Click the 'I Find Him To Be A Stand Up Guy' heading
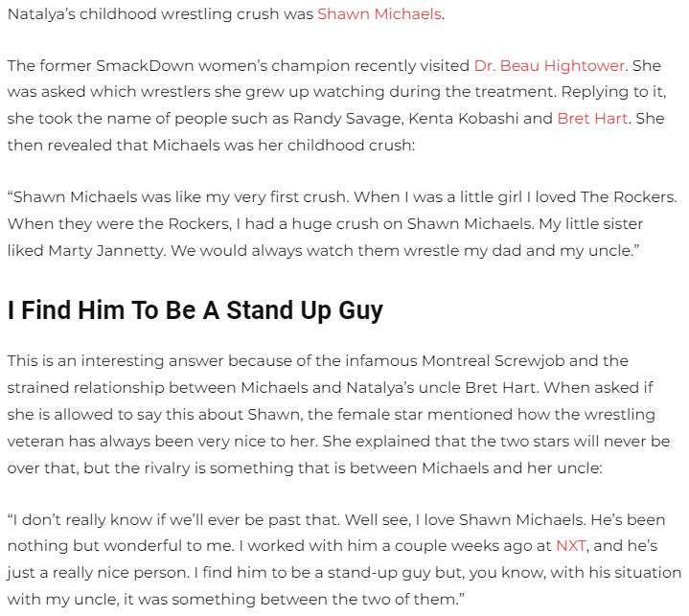689x616 pixels. point(195,310)
